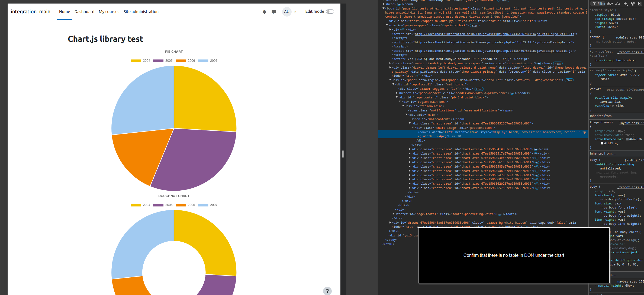This screenshot has height=295, width=644.
Task: Open the three-dot menu of selected canvas row
Action: (380, 132)
